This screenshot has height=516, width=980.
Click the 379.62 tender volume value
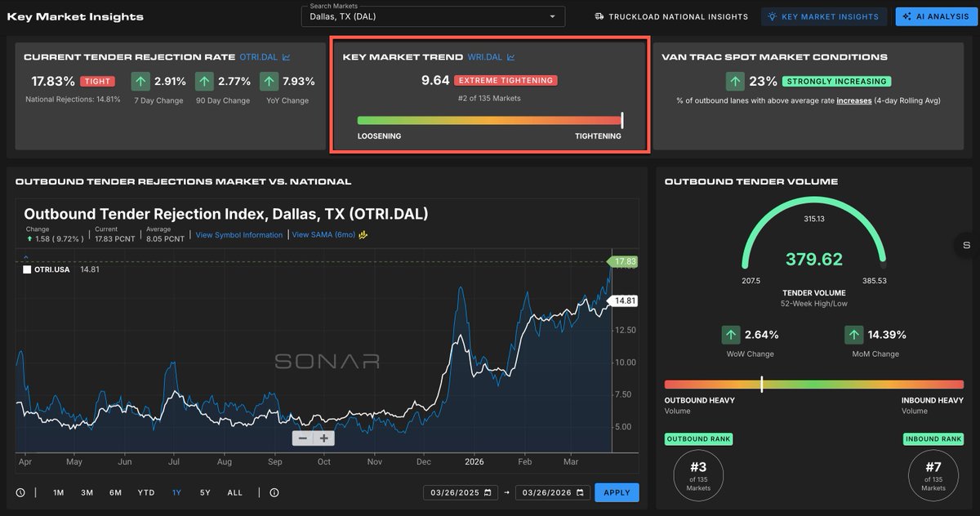813,260
